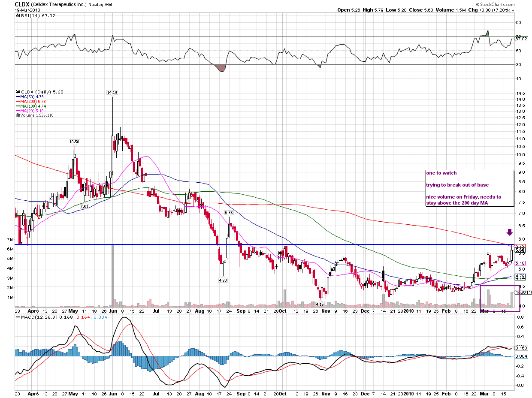Click the 14.19 peak price label
This screenshot has width=532, height=398.
click(x=112, y=92)
